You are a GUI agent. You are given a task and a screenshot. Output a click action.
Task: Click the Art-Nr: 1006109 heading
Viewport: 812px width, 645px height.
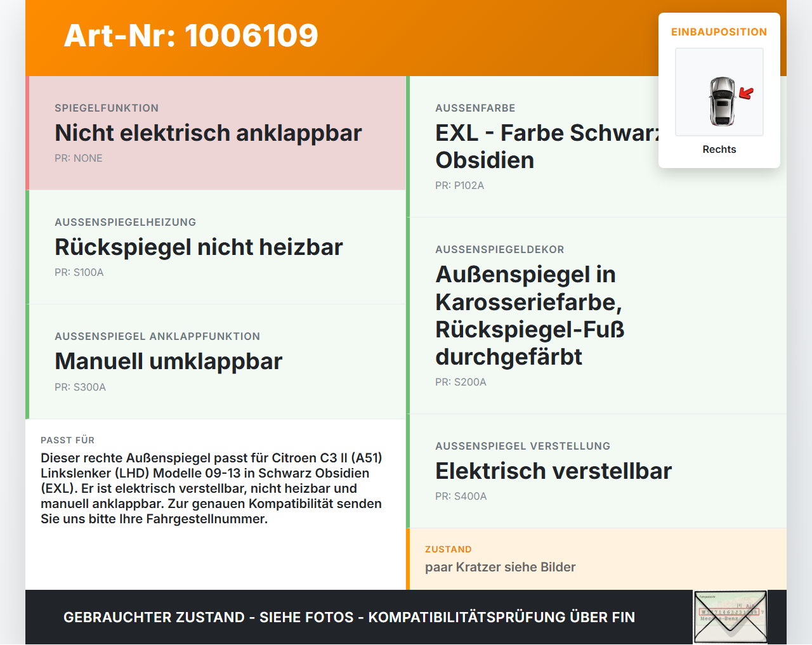tap(191, 36)
